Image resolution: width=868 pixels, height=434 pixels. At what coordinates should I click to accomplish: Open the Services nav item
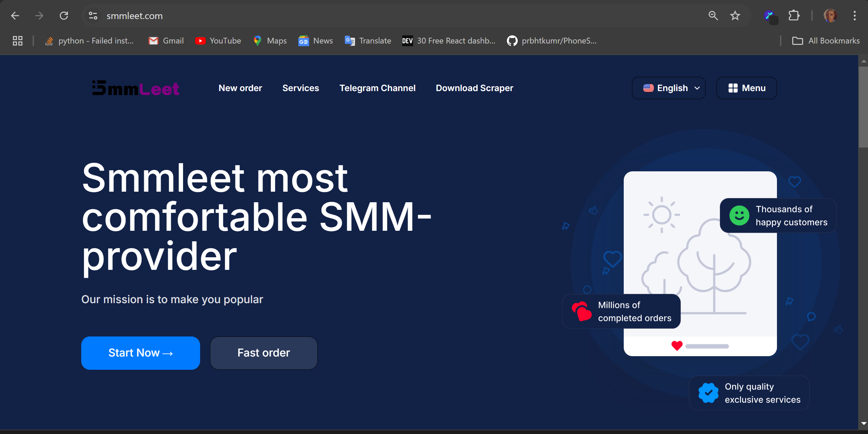point(301,88)
